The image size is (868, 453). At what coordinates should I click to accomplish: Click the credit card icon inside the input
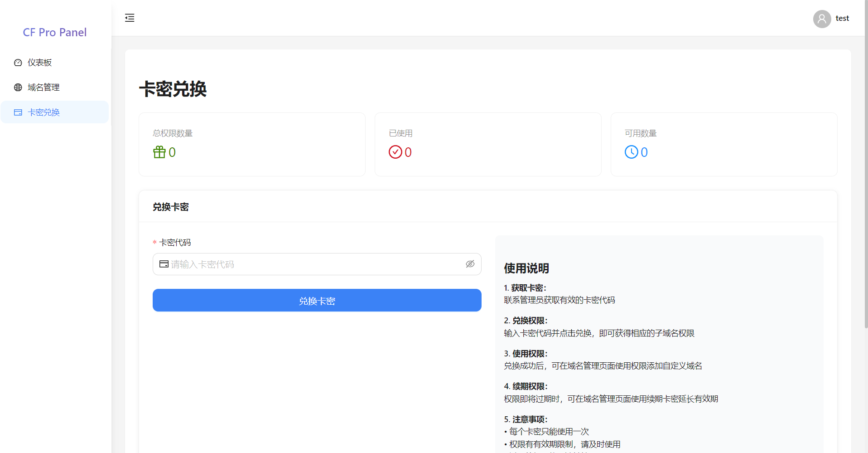(164, 264)
